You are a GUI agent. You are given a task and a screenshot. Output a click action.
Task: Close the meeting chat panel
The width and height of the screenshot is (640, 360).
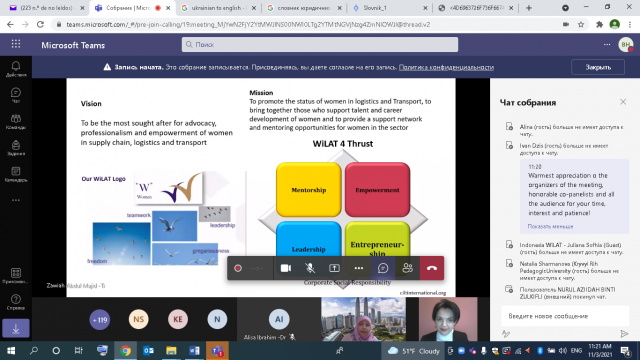point(623,102)
